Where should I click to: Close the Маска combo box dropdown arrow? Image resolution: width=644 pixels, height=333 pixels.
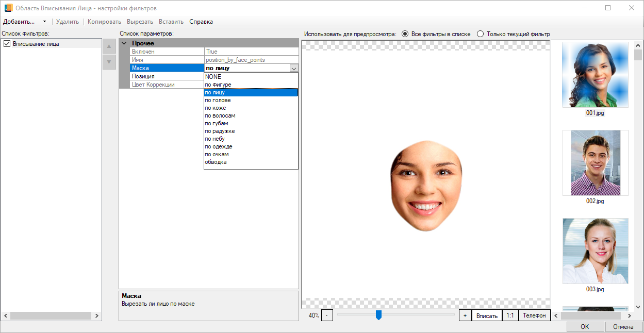pos(293,68)
